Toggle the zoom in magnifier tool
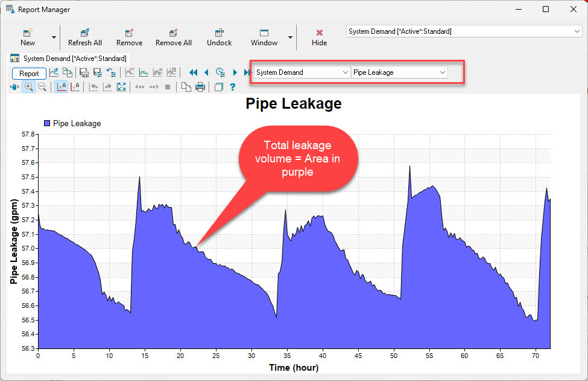The image size is (588, 381). tap(28, 87)
